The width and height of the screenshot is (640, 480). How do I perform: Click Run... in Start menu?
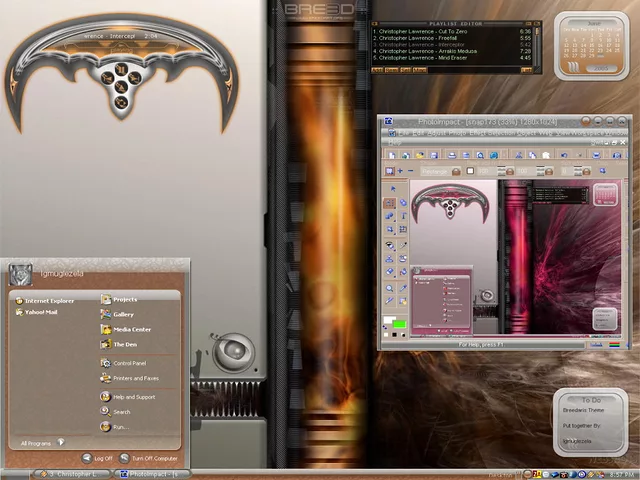pos(115,427)
